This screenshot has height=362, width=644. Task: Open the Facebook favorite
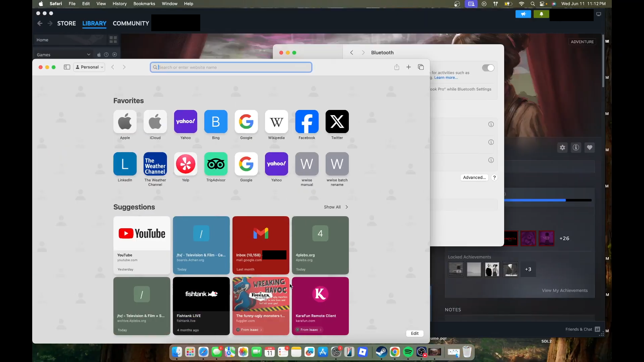pos(307,122)
